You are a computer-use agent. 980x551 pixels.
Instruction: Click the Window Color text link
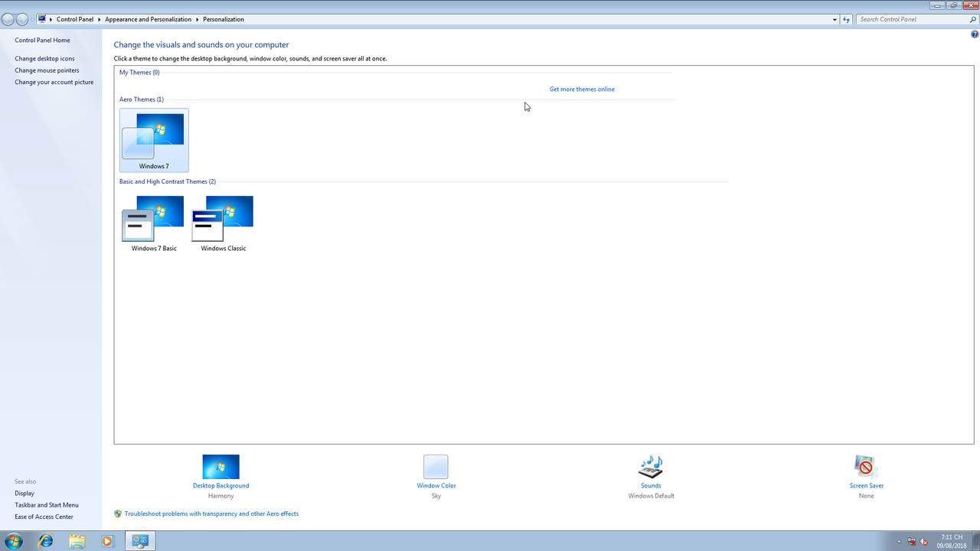pos(436,486)
